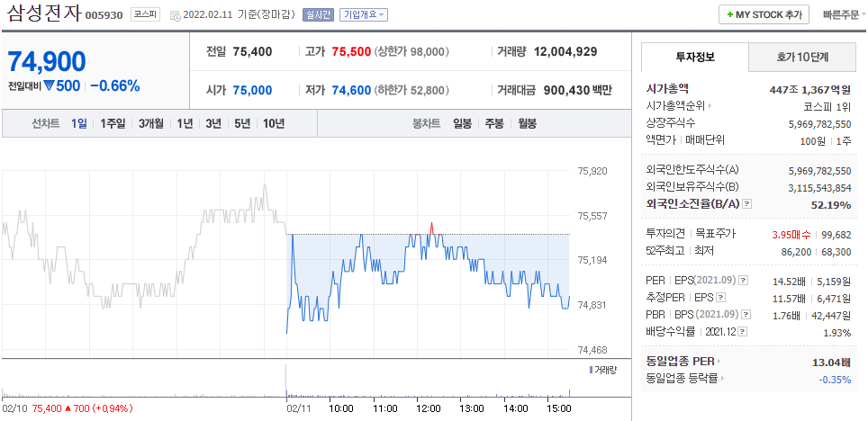The image size is (868, 421).
Task: Select the 3년 line chart period
Action: [213, 123]
